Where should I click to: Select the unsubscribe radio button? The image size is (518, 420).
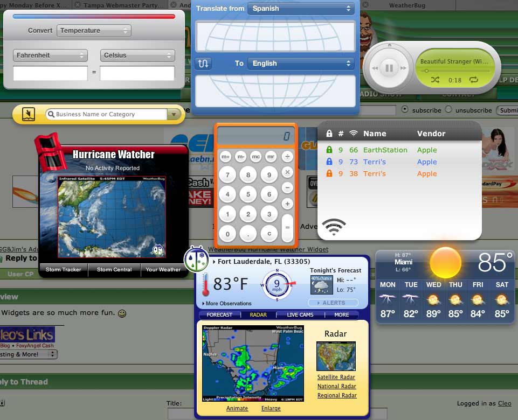[448, 110]
